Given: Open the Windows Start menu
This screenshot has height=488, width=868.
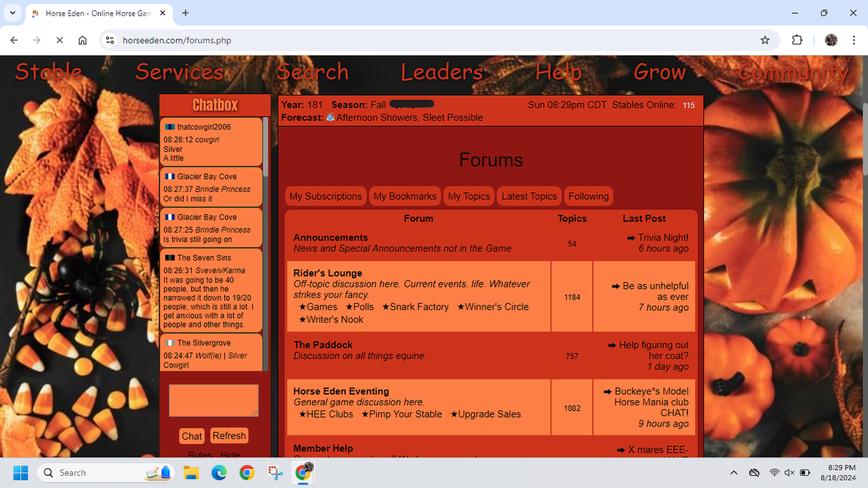Looking at the screenshot, I should pyautogui.click(x=20, y=472).
